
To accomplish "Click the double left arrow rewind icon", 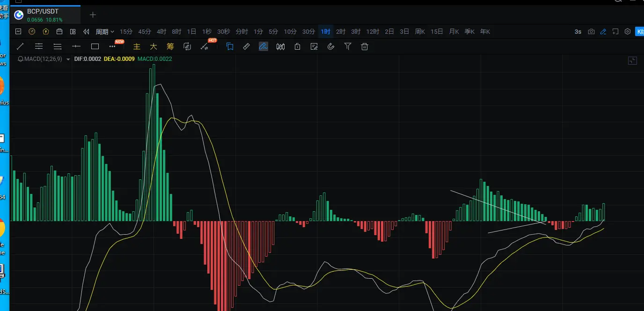I will click(x=86, y=31).
